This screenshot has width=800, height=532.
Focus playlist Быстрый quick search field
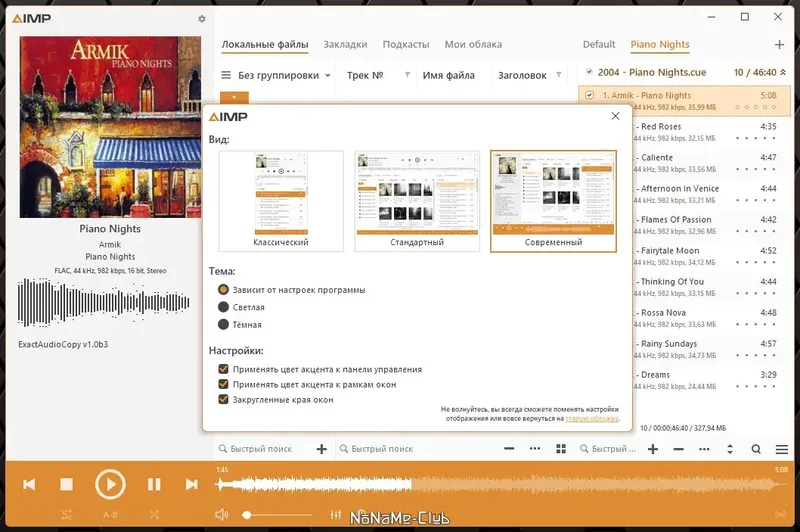click(608, 449)
